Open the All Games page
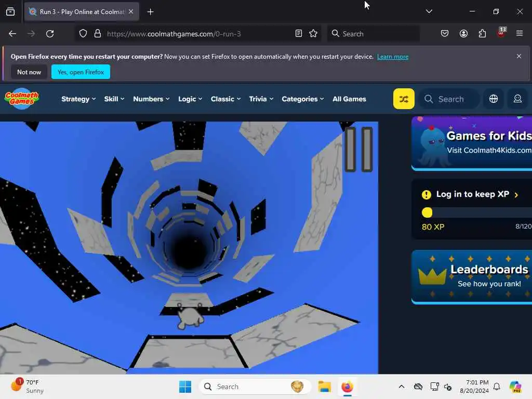 [x=349, y=99]
